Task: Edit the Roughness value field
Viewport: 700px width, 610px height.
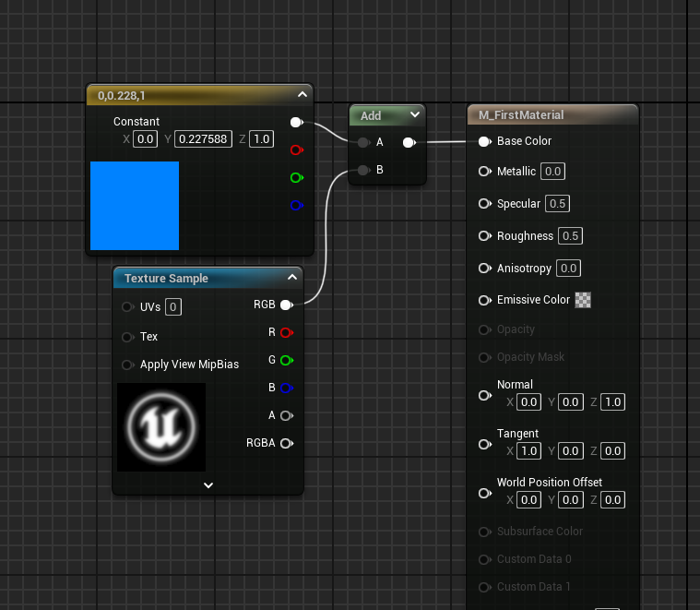Action: click(570, 235)
